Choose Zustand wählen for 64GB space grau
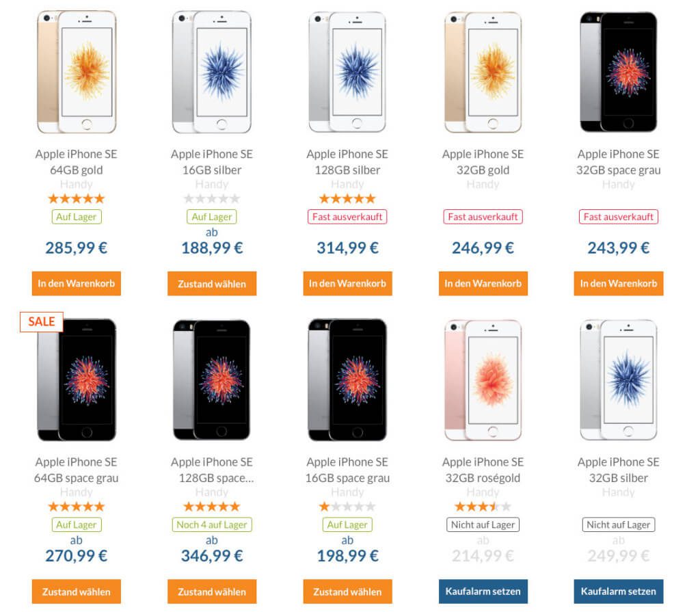The height and width of the screenshot is (612, 700). click(x=77, y=591)
